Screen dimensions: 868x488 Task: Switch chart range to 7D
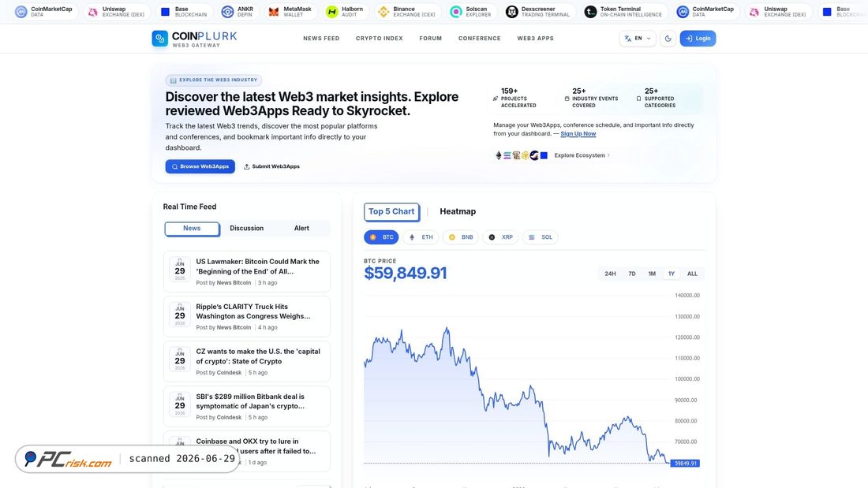pyautogui.click(x=631, y=274)
